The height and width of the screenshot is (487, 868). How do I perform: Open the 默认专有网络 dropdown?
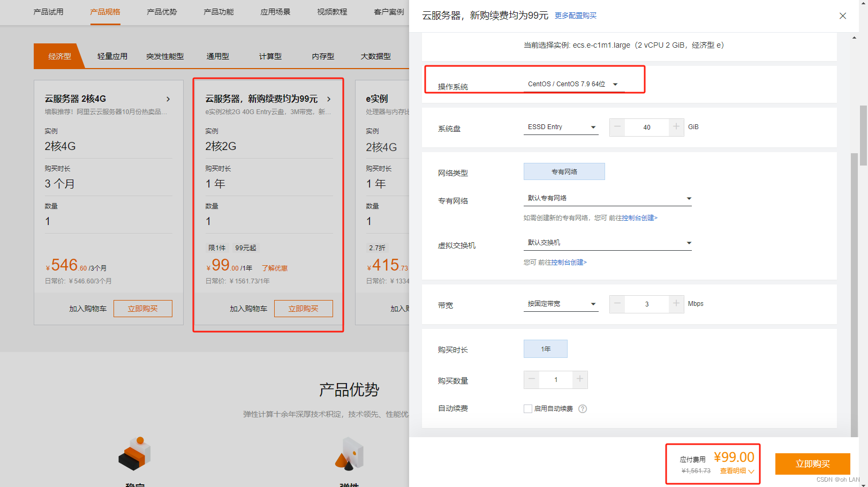[607, 198]
